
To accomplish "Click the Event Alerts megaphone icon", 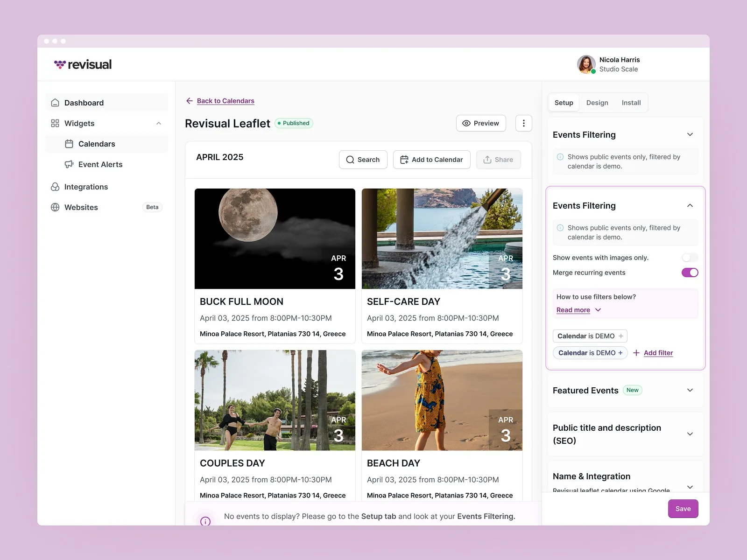I will click(x=69, y=164).
